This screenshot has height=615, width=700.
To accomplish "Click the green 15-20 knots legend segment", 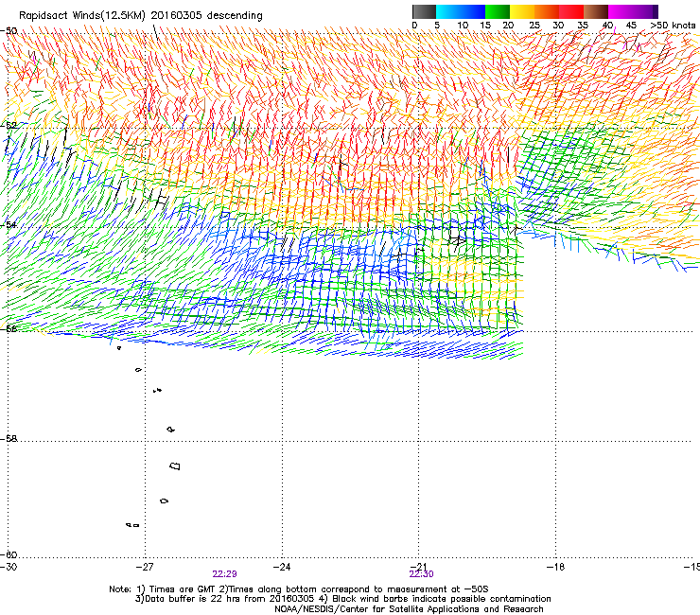I will coord(498,11).
